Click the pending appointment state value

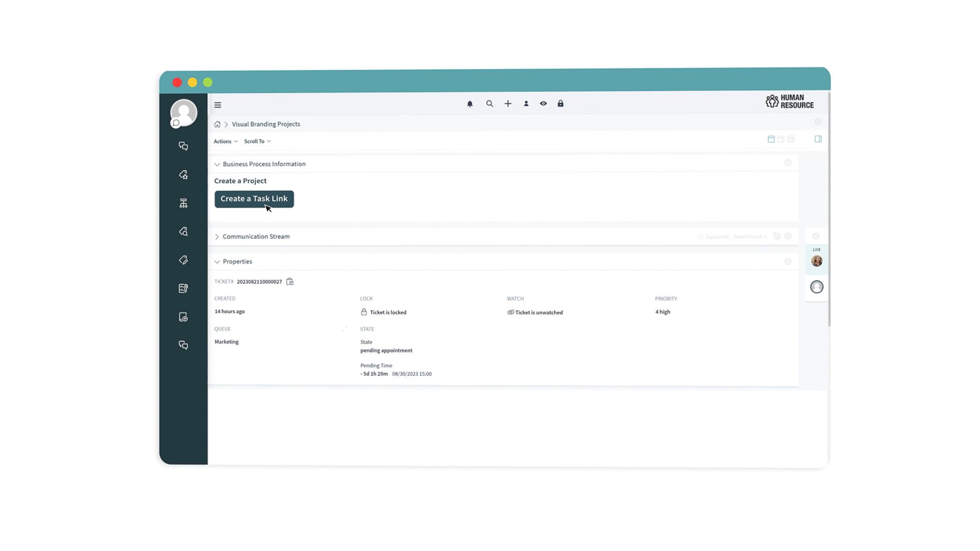click(386, 350)
